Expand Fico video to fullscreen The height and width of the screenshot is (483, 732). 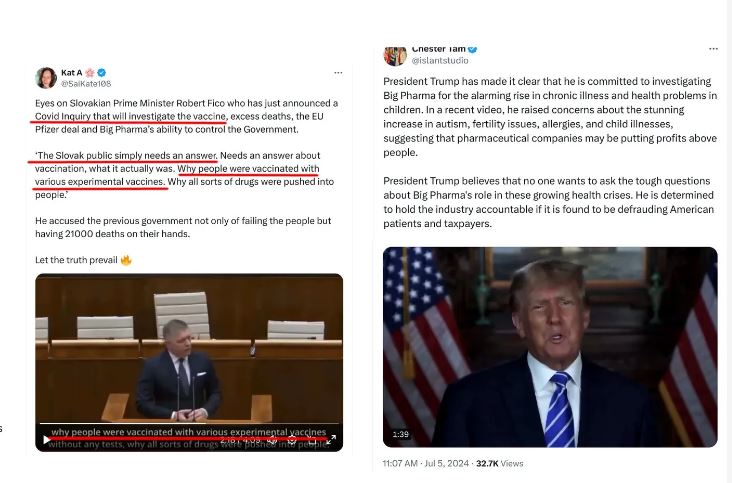click(x=331, y=440)
